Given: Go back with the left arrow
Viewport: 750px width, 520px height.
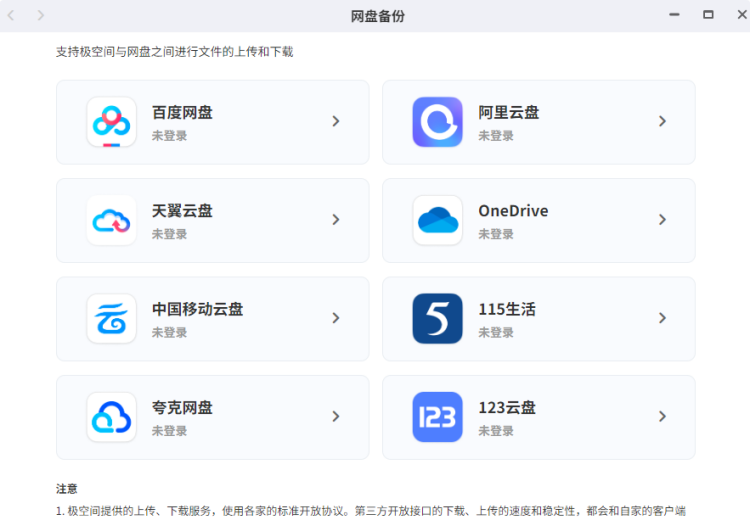Looking at the screenshot, I should click(12, 15).
